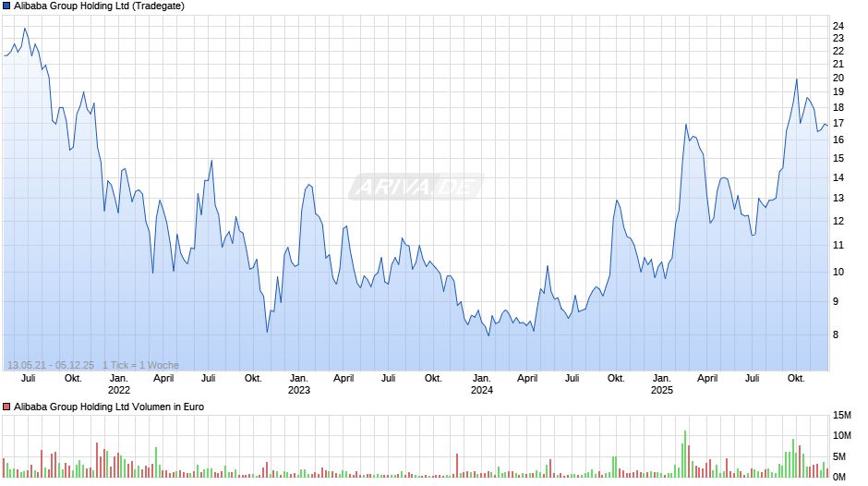
Task: Click the red volume legend square
Action: tap(6, 407)
